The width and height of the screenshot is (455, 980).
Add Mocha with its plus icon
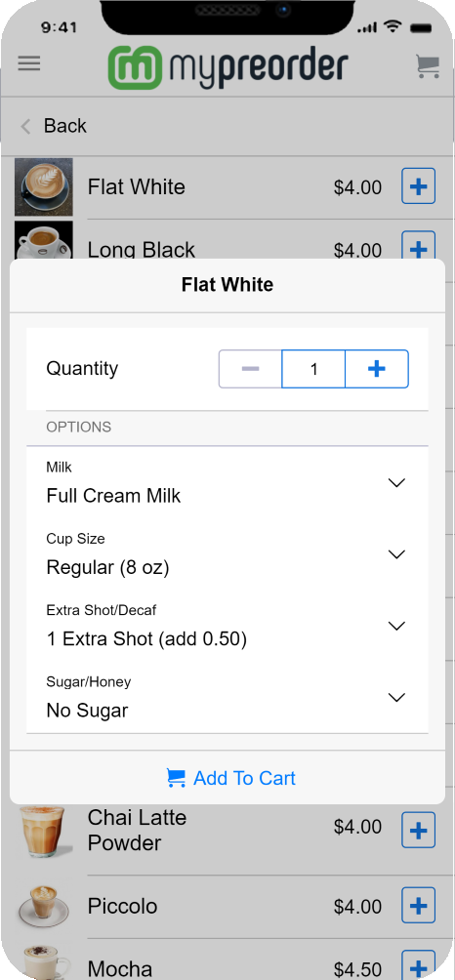pos(418,964)
